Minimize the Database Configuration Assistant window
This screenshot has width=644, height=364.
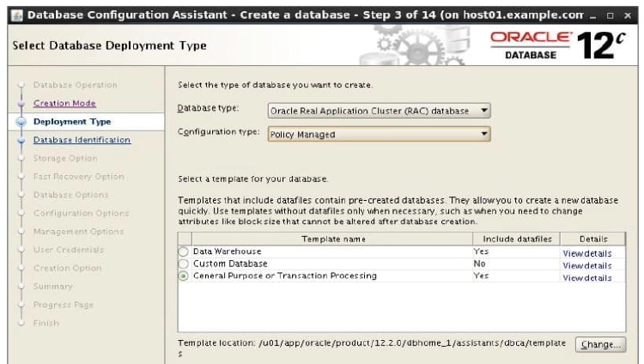click(x=592, y=15)
